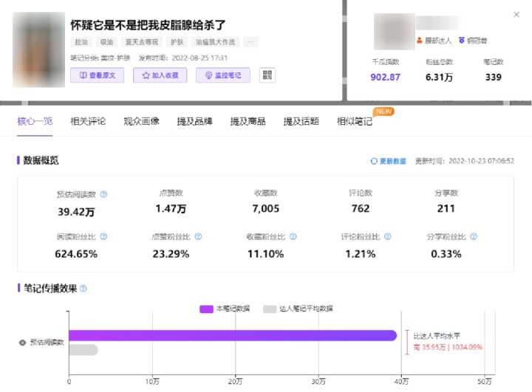The image size is (532, 392).
Task: Click help icon beside 点赞粉丝比
Action: [198, 236]
